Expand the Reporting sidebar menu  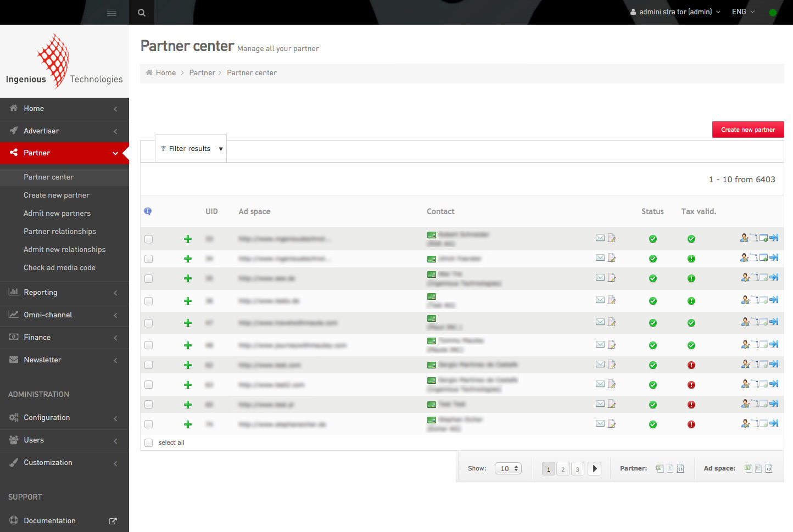pyautogui.click(x=64, y=292)
